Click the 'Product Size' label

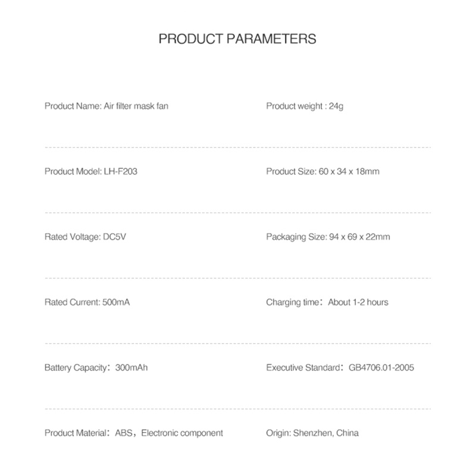291,171
